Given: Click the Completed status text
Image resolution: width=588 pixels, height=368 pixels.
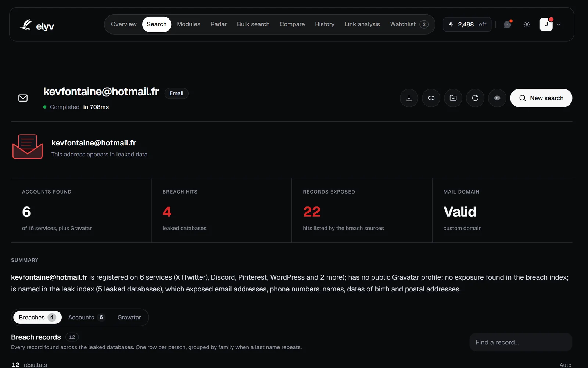Looking at the screenshot, I should pyautogui.click(x=65, y=107).
